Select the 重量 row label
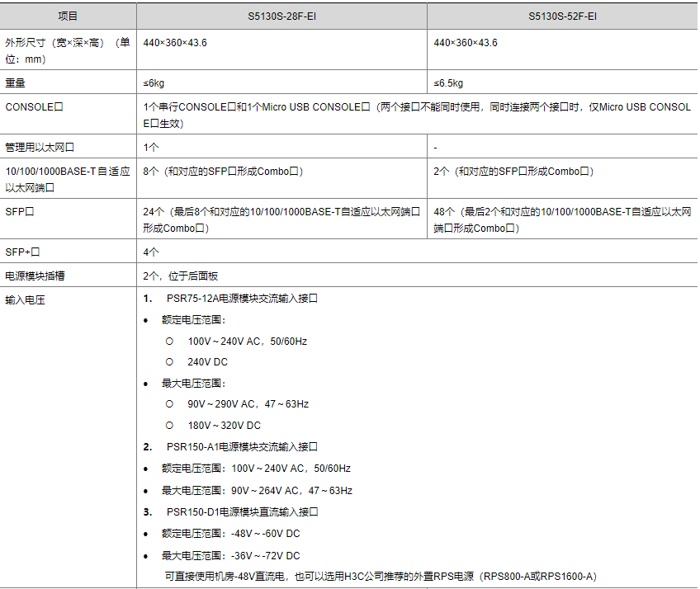 click(15, 83)
